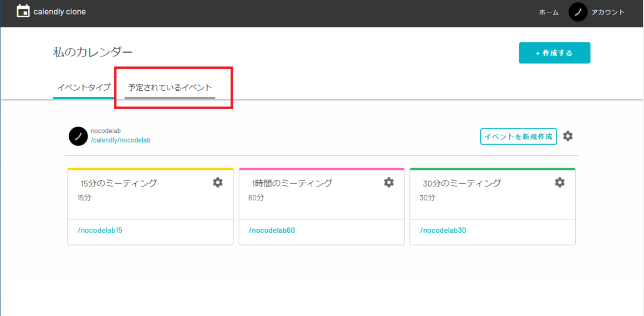Click the 60分 duration text
The height and width of the screenshot is (316, 644).
tap(256, 198)
